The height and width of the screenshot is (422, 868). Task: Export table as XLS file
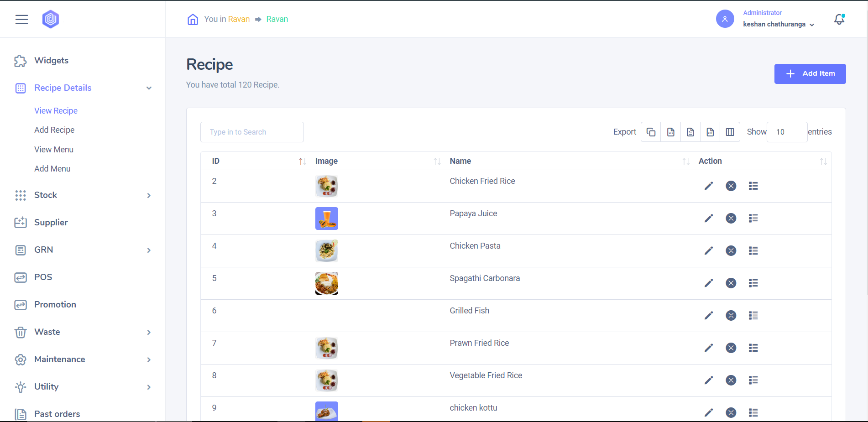click(670, 132)
